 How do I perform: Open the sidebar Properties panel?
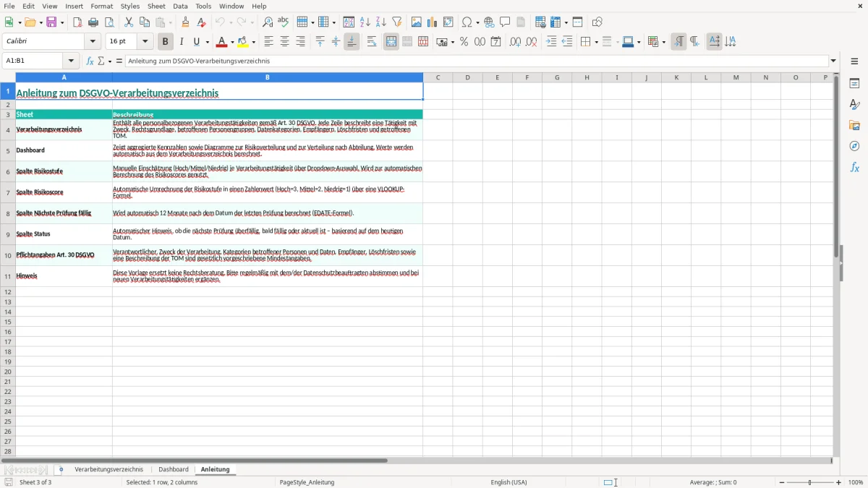click(854, 83)
